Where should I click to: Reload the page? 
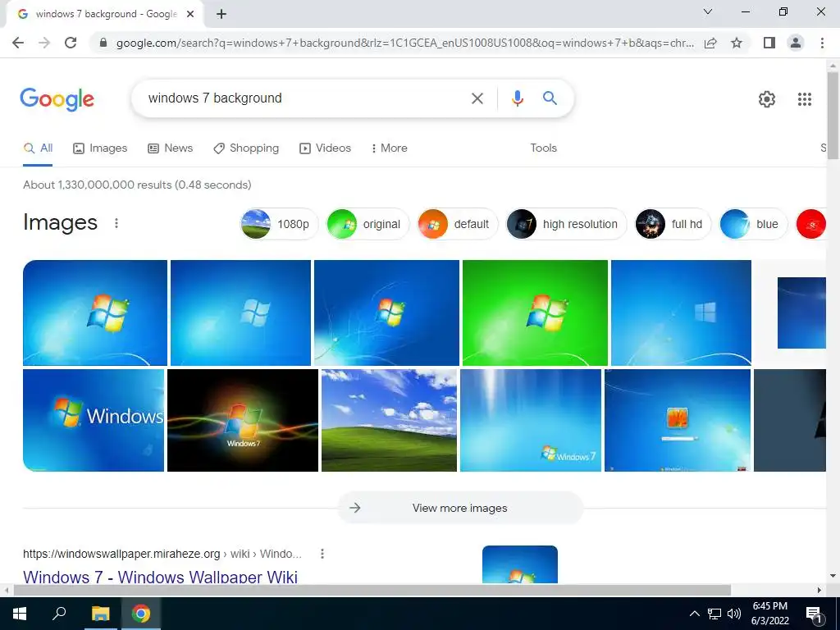click(x=71, y=43)
